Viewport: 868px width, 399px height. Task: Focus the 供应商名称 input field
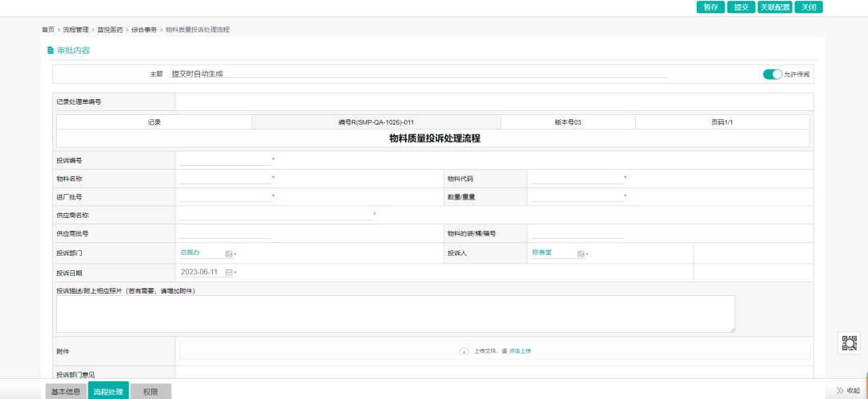click(x=276, y=215)
